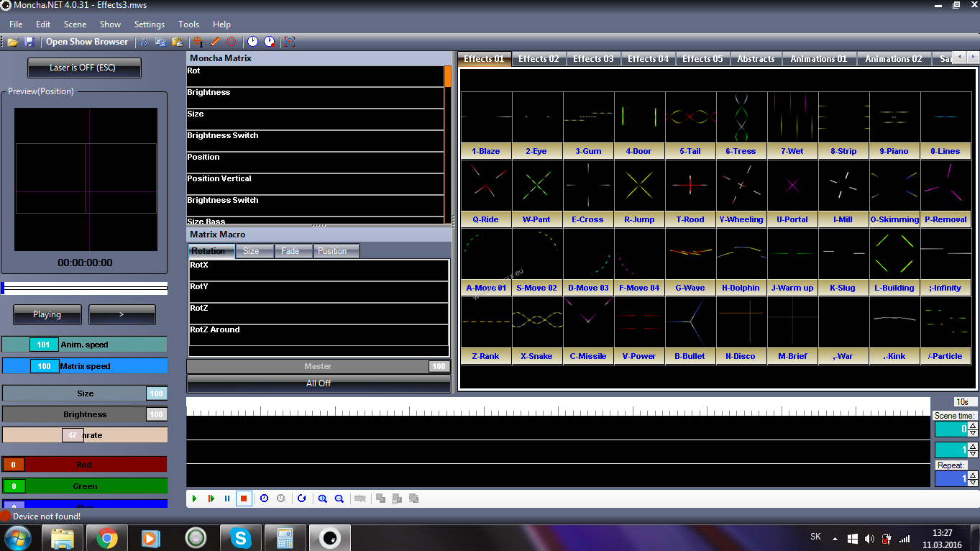Open Skype from the taskbar

(x=241, y=537)
